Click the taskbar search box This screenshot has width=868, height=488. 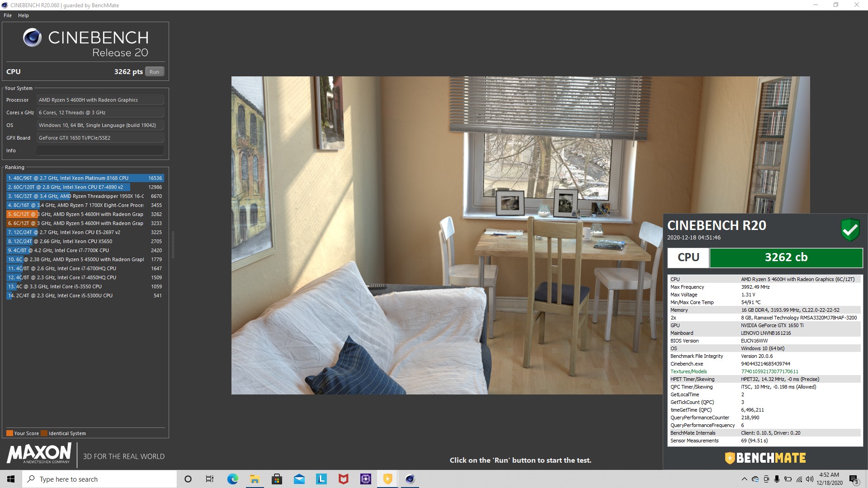click(x=99, y=479)
